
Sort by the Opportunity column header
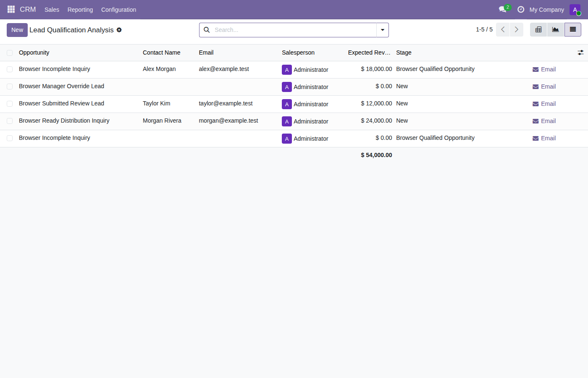click(34, 52)
